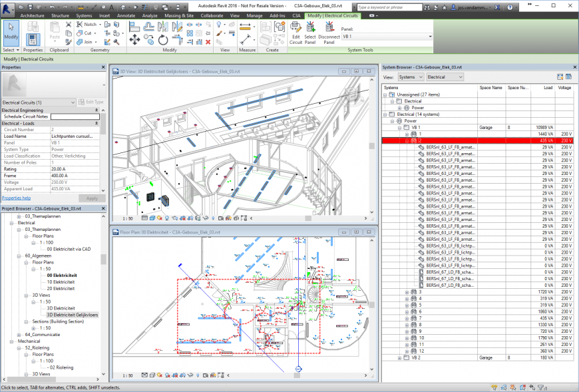The height and width of the screenshot is (392, 579).
Task: Select the Align tool in Modify panel
Action: pos(134,26)
